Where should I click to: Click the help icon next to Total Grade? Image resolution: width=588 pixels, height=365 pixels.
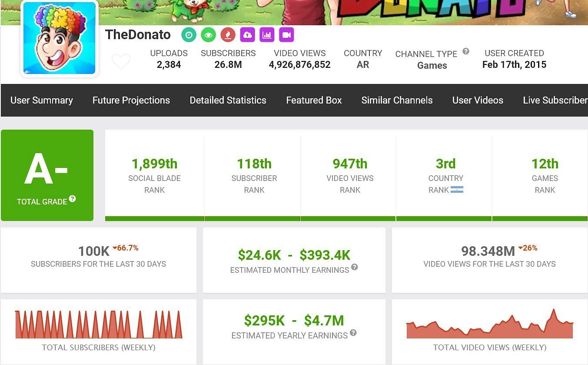pos(72,198)
